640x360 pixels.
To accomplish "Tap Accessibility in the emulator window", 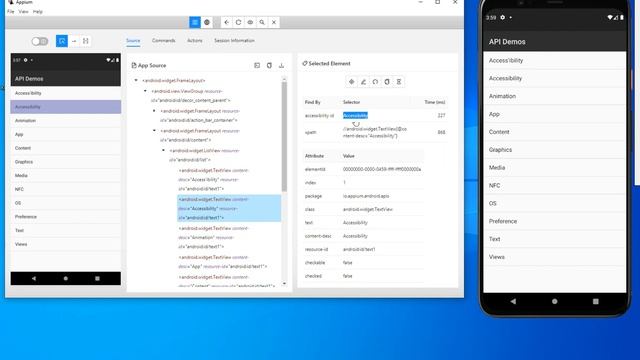I will tap(554, 78).
